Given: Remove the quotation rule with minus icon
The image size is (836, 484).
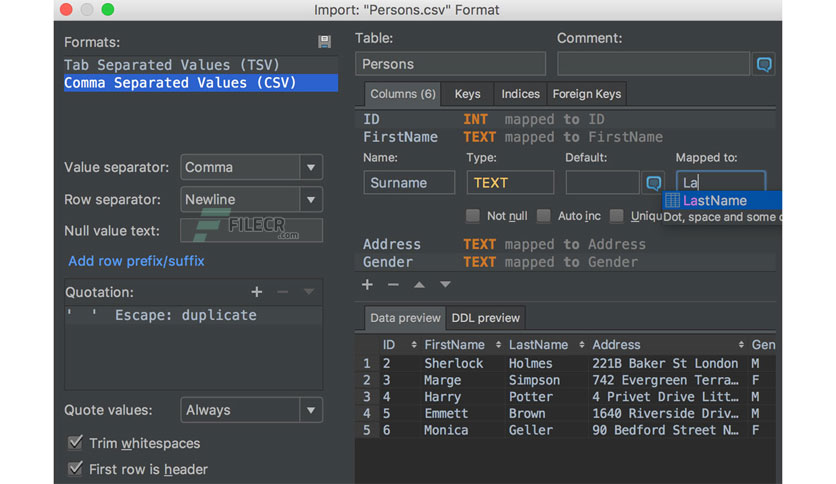Looking at the screenshot, I should tap(283, 292).
